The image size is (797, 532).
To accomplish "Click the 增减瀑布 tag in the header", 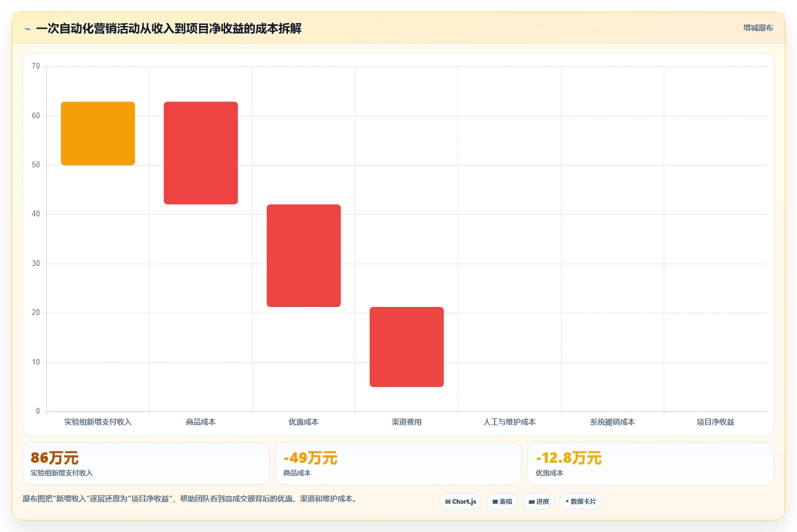I will click(x=758, y=28).
